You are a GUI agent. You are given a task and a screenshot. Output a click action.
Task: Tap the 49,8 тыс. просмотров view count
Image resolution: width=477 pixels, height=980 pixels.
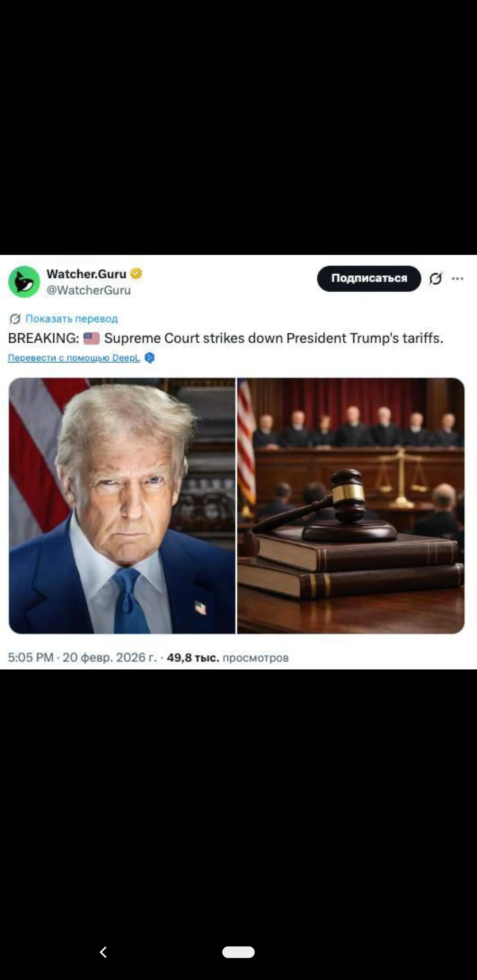tap(228, 658)
